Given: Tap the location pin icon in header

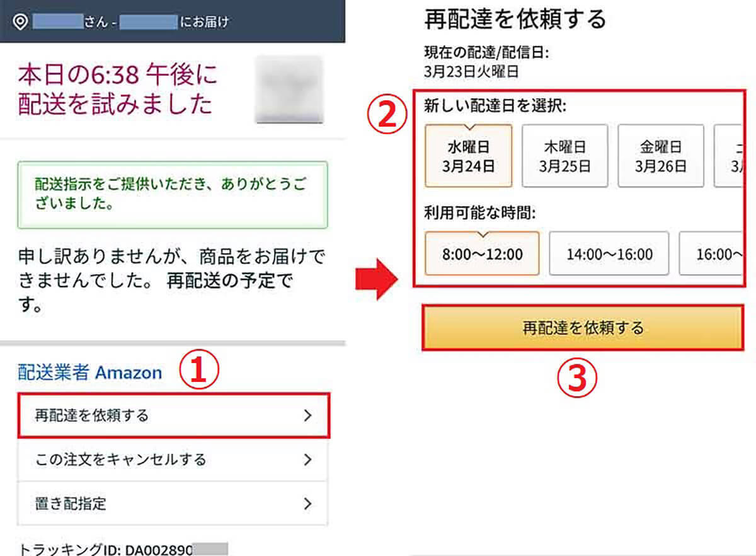Looking at the screenshot, I should point(20,23).
